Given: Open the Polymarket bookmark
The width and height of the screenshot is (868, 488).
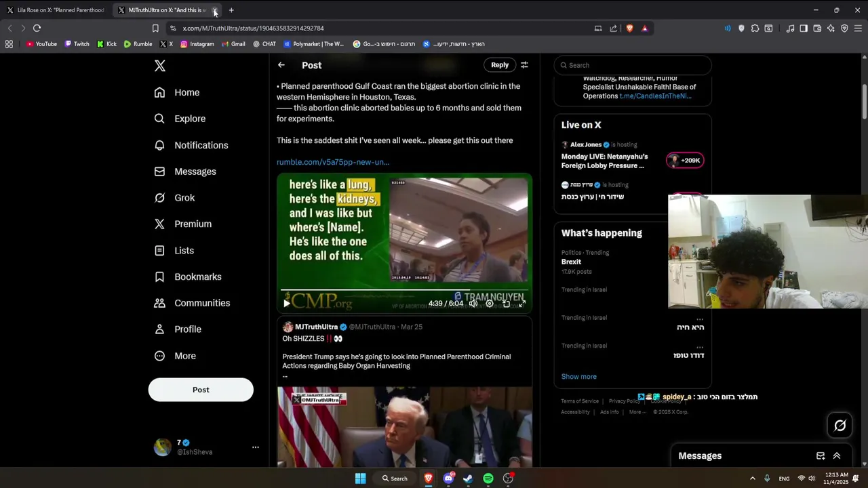Looking at the screenshot, I should [314, 44].
